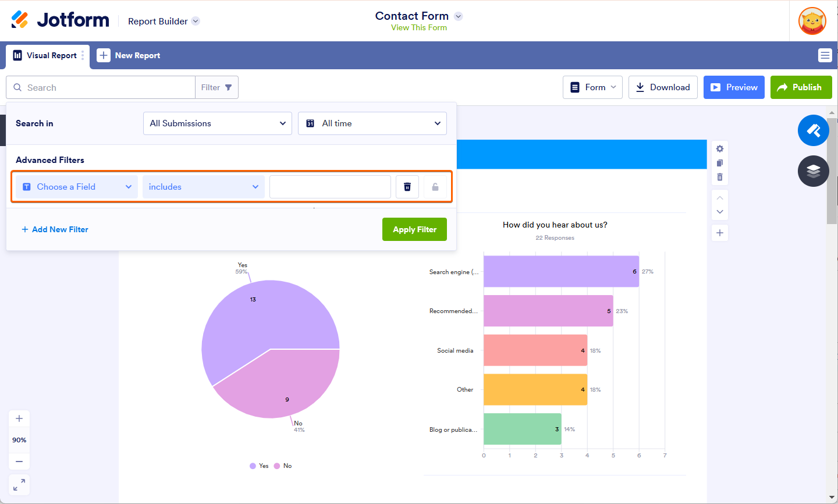
Task: Click the "How did you hear about us?" title
Action: pyautogui.click(x=555, y=225)
